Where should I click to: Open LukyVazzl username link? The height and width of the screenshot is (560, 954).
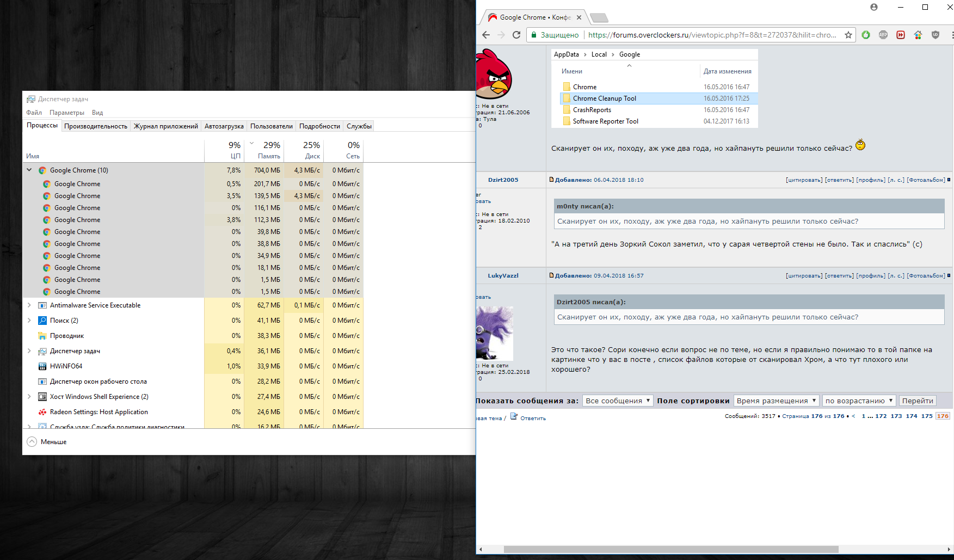click(x=503, y=275)
